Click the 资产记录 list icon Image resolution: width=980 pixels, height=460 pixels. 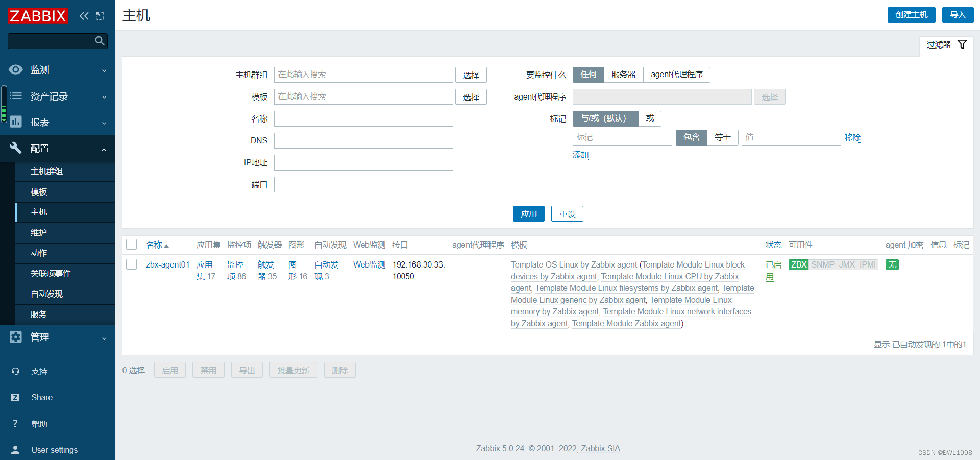pyautogui.click(x=16, y=95)
